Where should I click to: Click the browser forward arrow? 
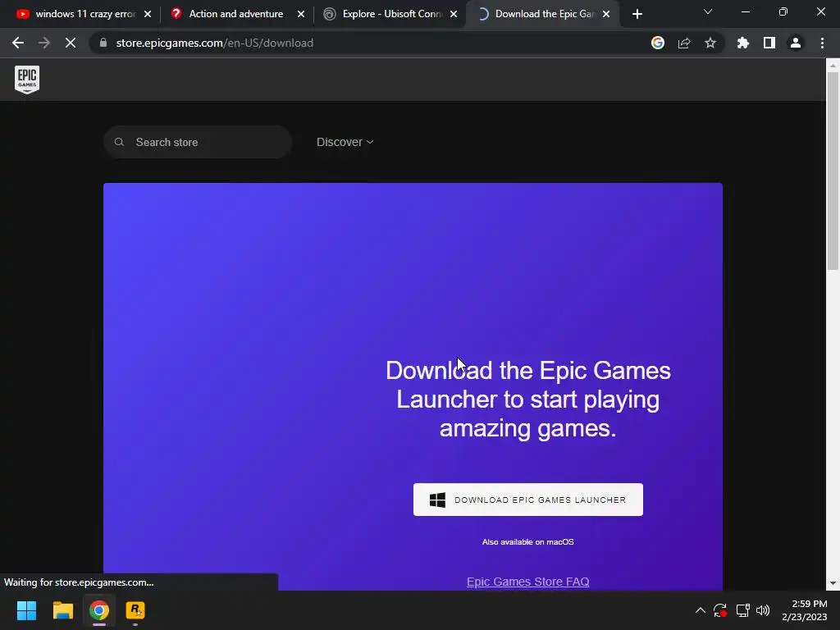coord(44,43)
